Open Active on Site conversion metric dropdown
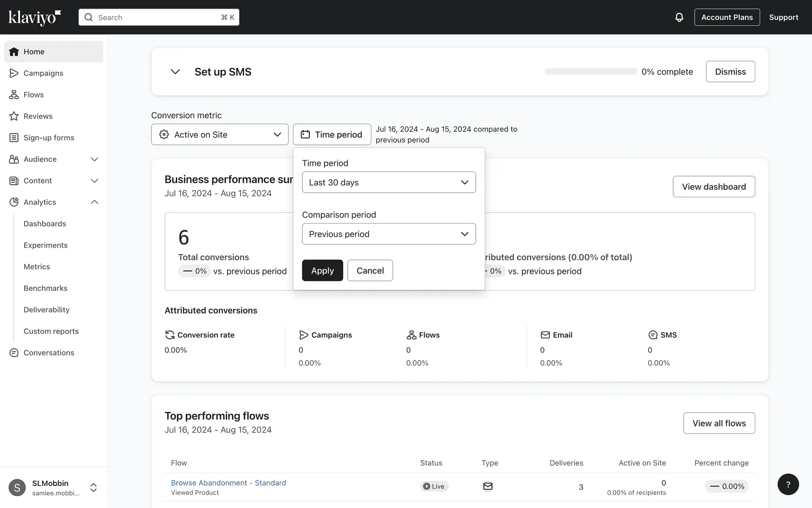The image size is (812, 508). click(x=219, y=135)
